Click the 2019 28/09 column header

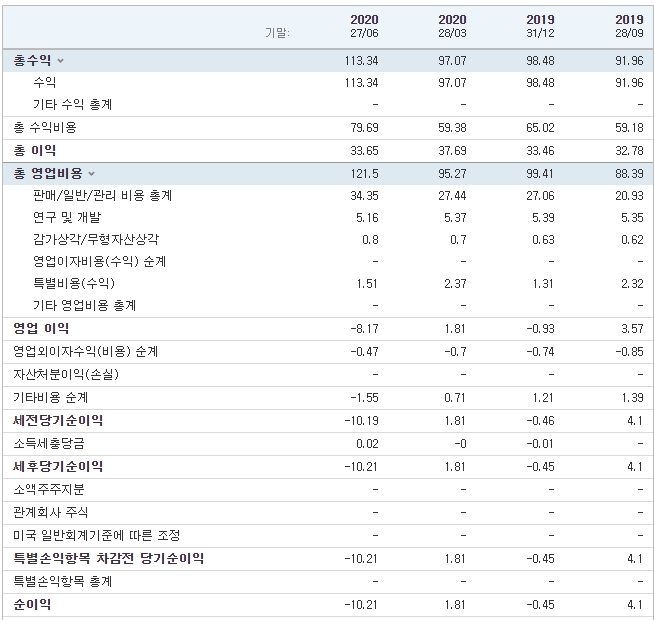point(629,26)
